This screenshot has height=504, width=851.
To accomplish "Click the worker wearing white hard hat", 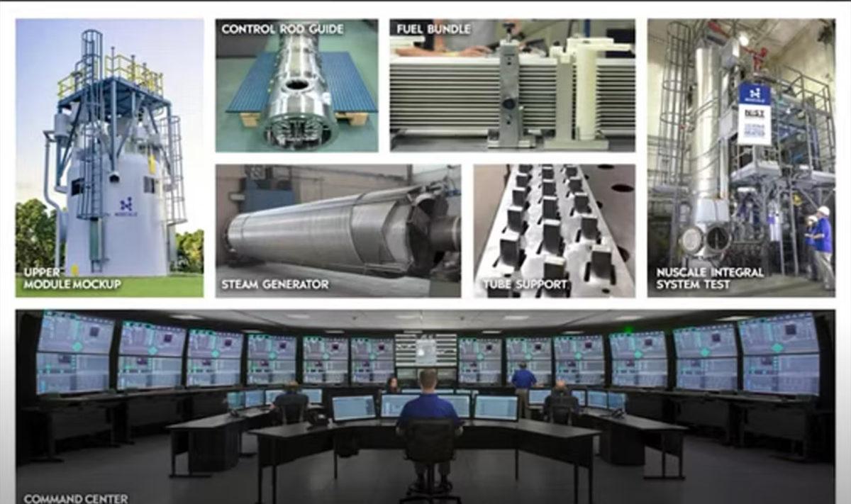I will [821, 241].
